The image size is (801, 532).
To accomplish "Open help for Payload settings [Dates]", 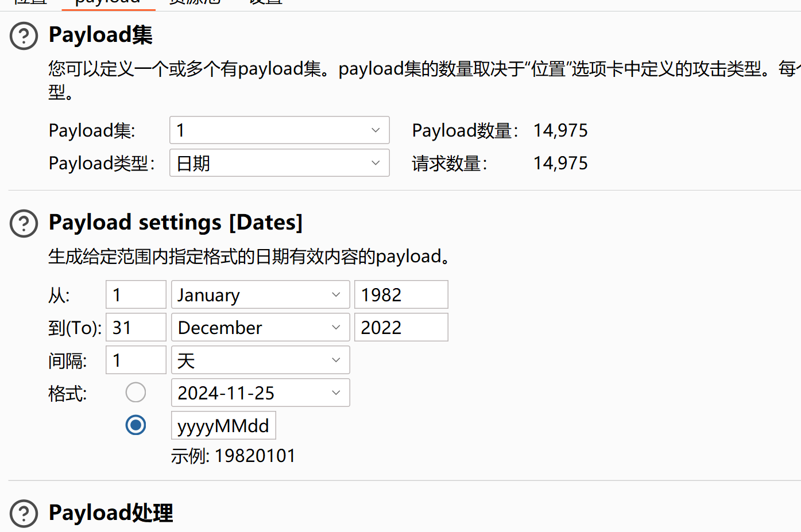I will [x=24, y=223].
